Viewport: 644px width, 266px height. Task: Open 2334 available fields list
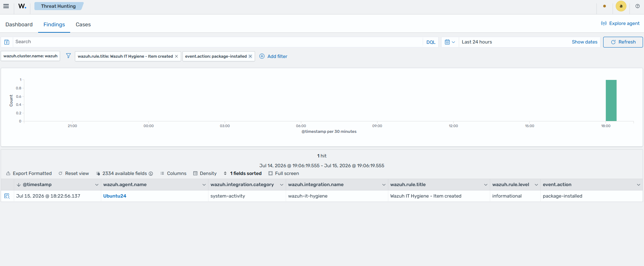[x=121, y=173]
